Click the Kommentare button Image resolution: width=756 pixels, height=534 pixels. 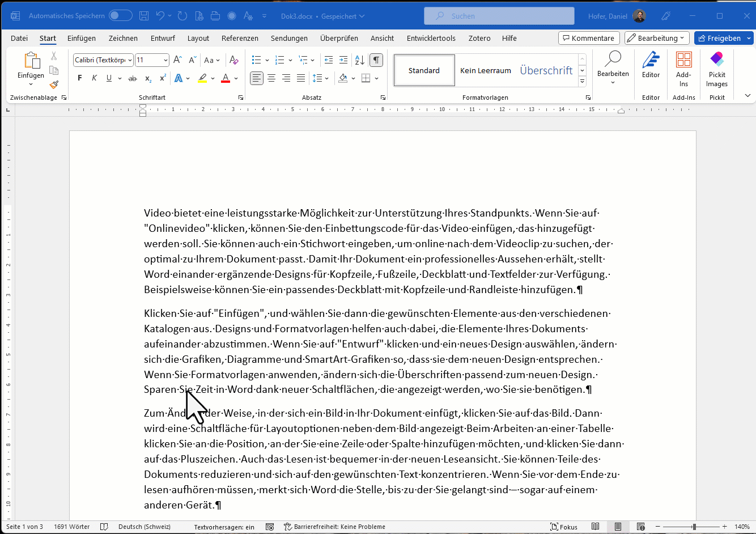[588, 38]
